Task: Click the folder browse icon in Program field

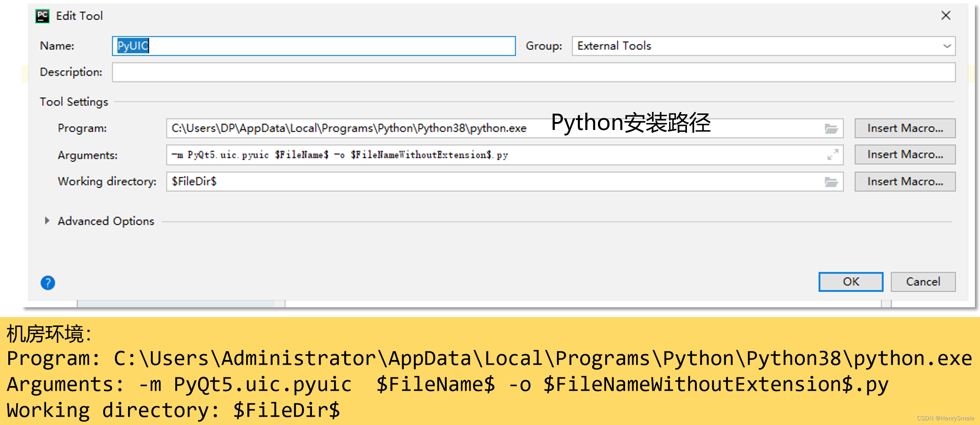Action: coord(831,128)
